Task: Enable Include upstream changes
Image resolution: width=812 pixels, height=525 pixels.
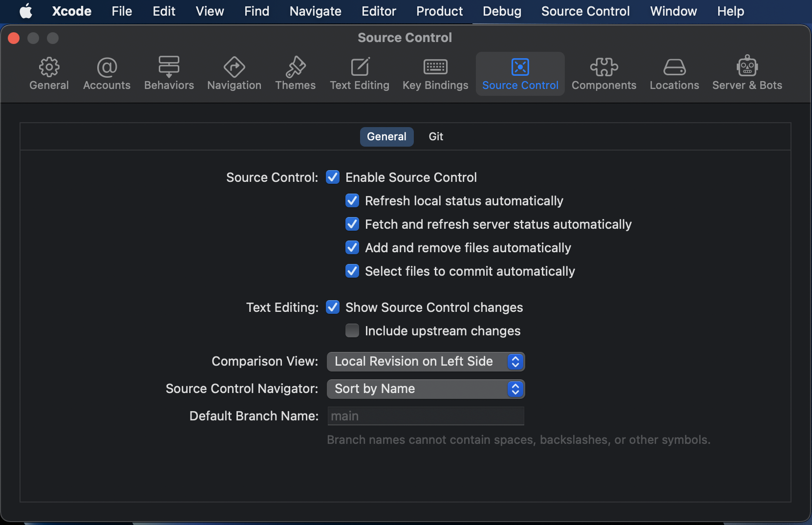Action: coord(352,331)
